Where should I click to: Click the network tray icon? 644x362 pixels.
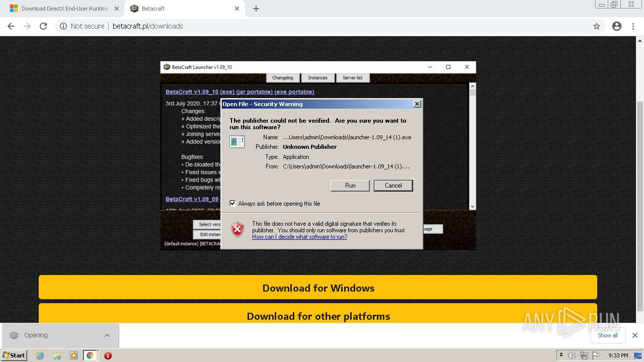click(x=584, y=355)
